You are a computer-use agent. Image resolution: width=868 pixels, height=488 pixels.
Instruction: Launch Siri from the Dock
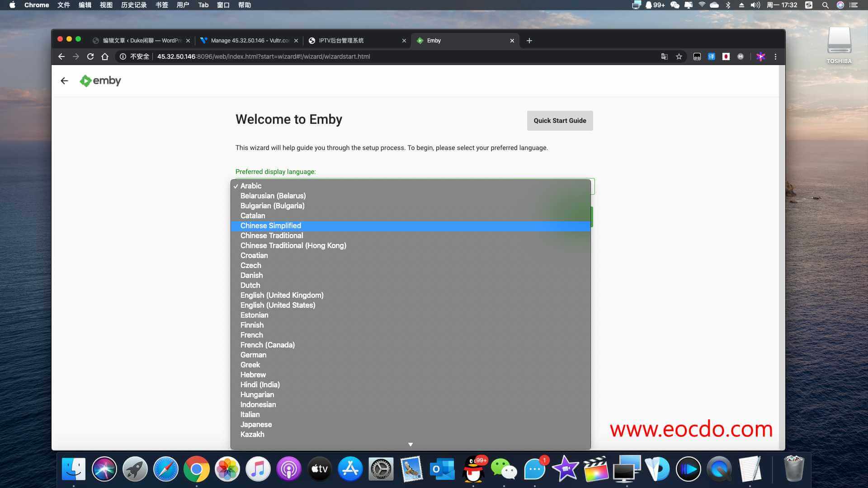(104, 469)
